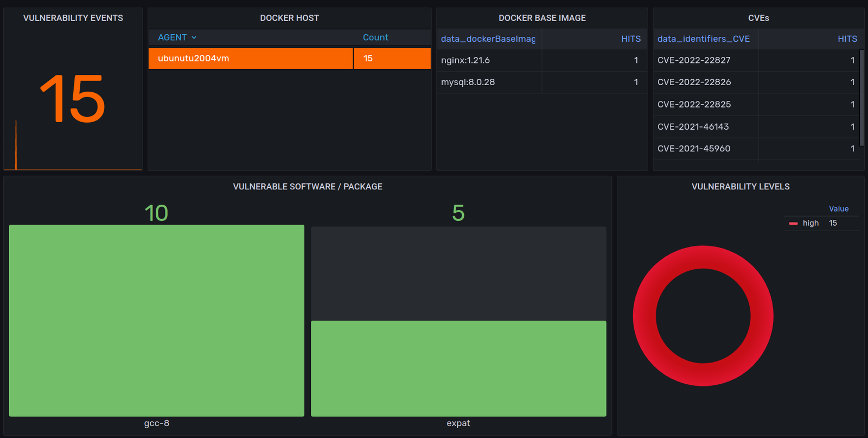Expand the CVEs panel title menu
868x438 pixels.
point(758,18)
